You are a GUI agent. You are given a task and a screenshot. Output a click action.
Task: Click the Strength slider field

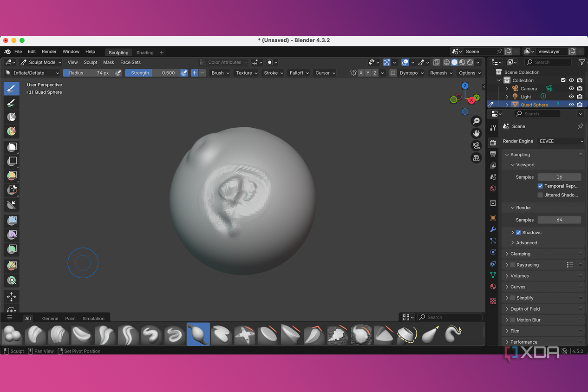coord(152,73)
